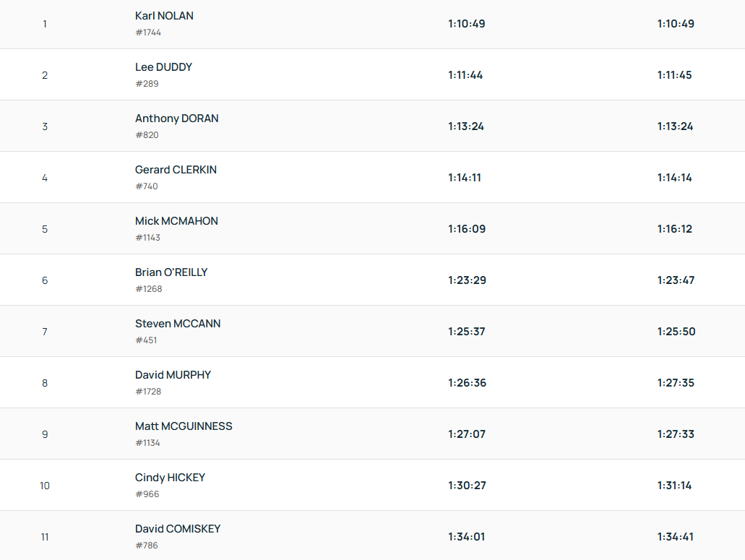Click bib number #1744
Viewport: 745px width, 560px height.
click(148, 33)
